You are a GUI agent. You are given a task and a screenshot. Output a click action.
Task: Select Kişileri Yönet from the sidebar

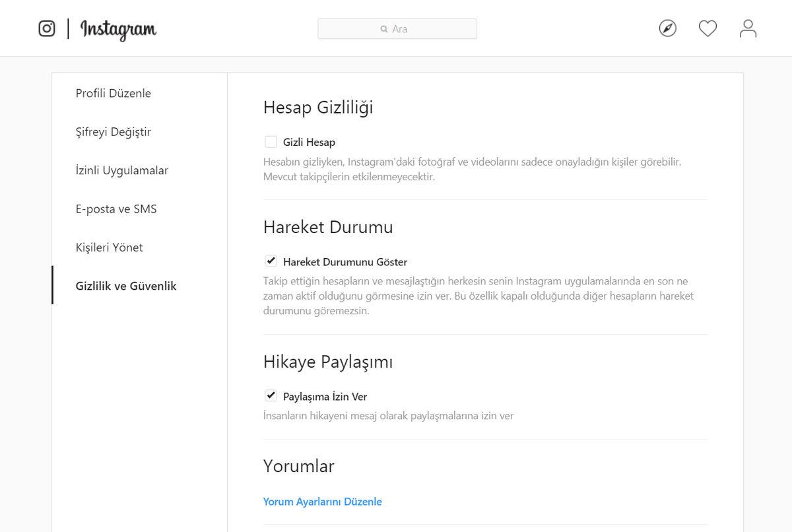[x=109, y=247]
